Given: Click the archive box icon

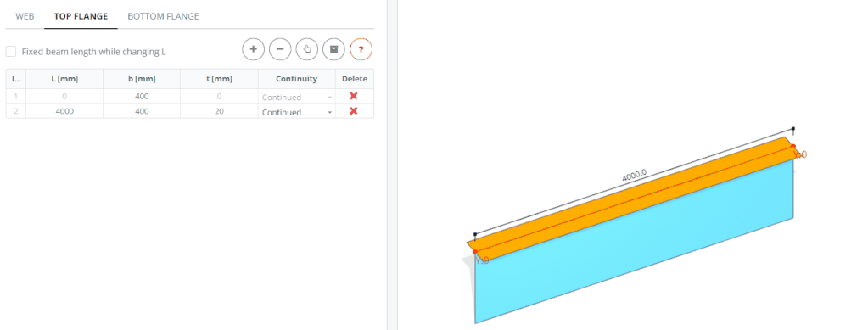Looking at the screenshot, I should (333, 49).
